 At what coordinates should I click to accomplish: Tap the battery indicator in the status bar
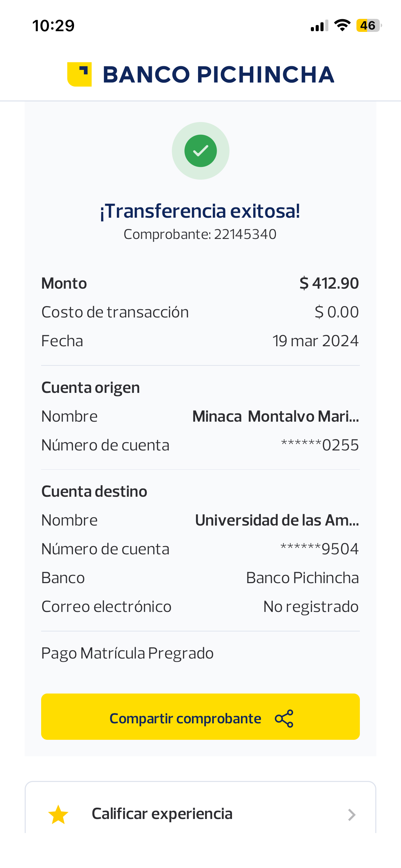368,25
